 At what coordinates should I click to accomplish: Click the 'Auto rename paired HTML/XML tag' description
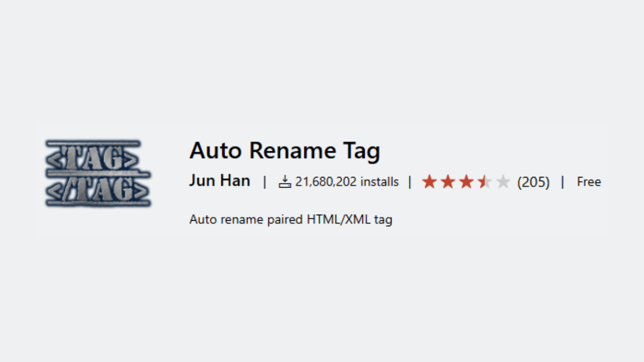click(291, 220)
